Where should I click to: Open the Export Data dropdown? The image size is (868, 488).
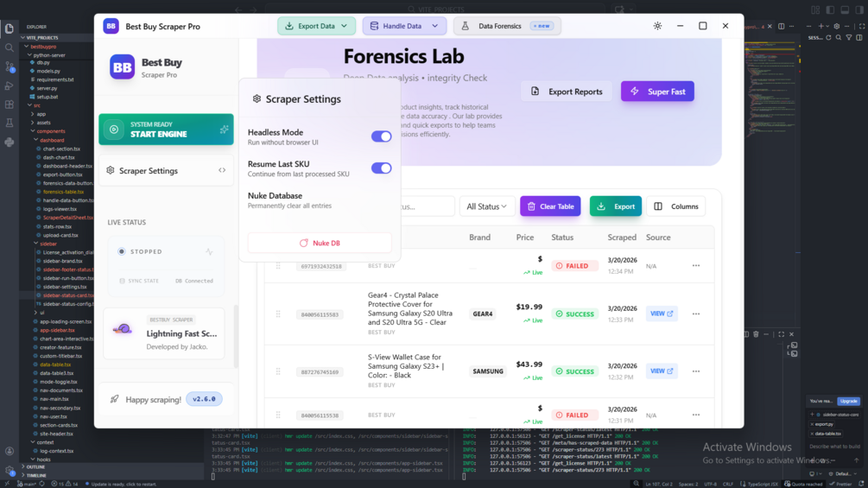(316, 26)
